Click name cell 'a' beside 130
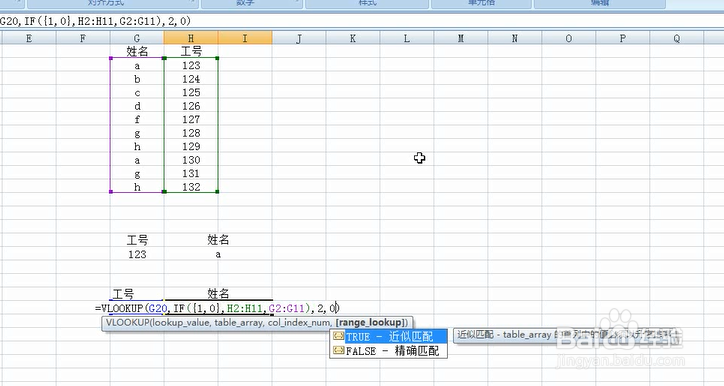Image resolution: width=724 pixels, height=386 pixels. 137,160
